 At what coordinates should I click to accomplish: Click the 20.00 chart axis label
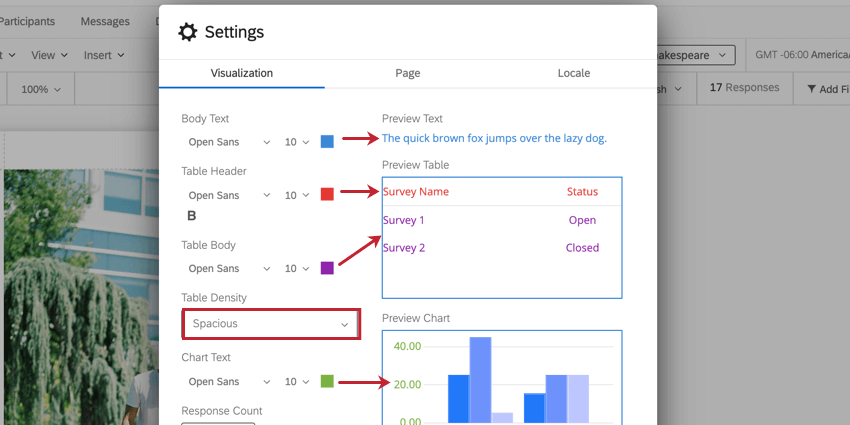point(407,385)
